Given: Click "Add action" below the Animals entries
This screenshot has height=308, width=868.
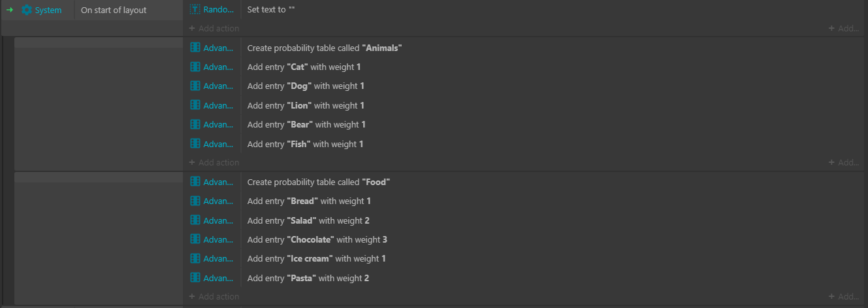Looking at the screenshot, I should coord(214,162).
